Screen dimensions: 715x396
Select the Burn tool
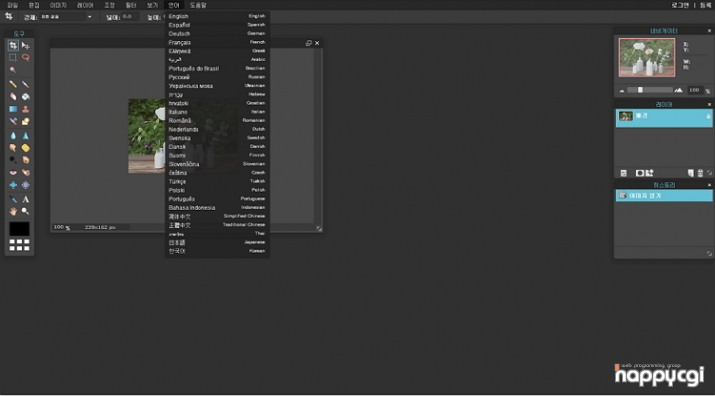(x=26, y=160)
